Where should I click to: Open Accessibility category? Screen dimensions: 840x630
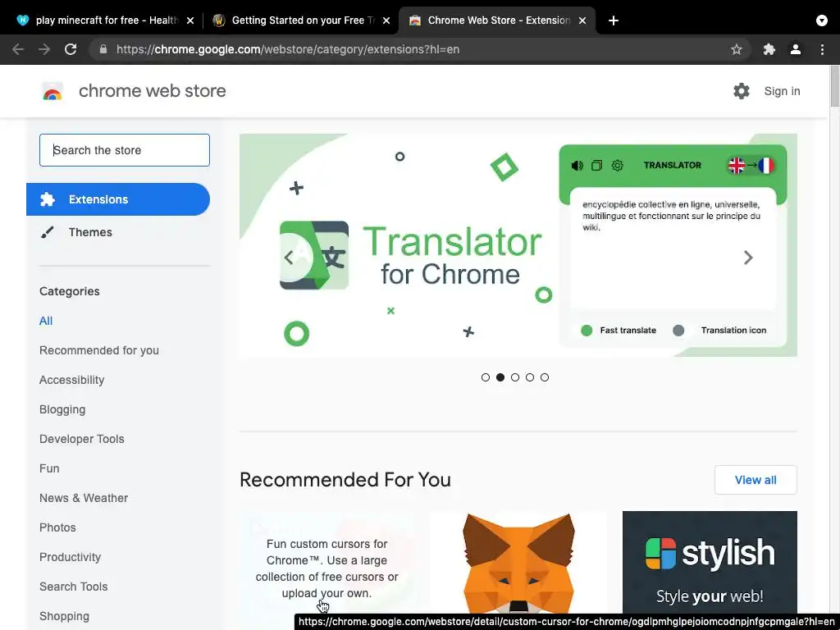click(x=72, y=380)
